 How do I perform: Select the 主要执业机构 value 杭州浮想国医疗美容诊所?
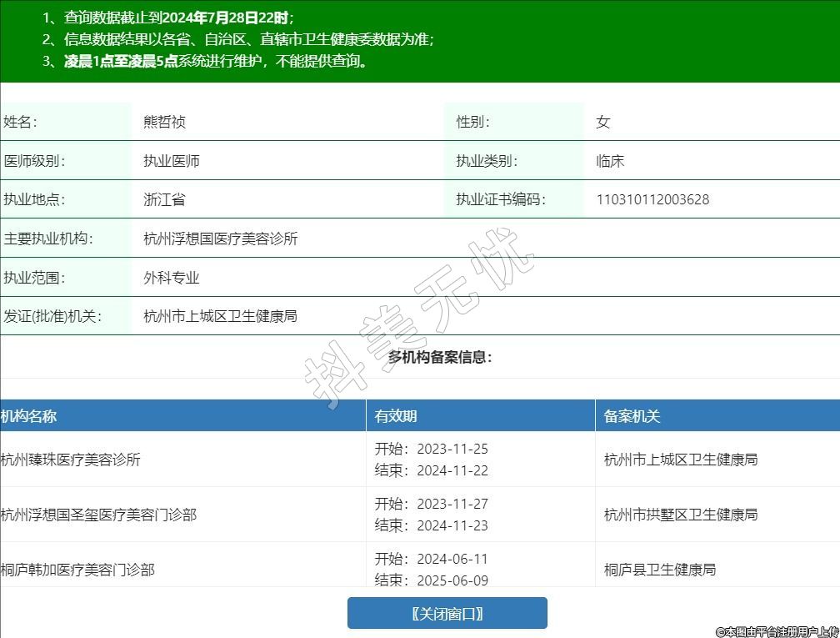click(220, 239)
